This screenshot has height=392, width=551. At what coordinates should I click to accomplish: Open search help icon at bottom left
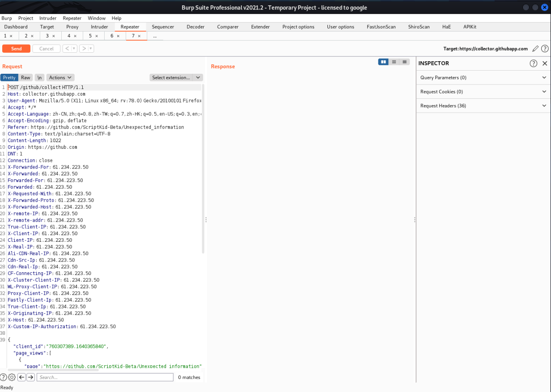click(4, 377)
